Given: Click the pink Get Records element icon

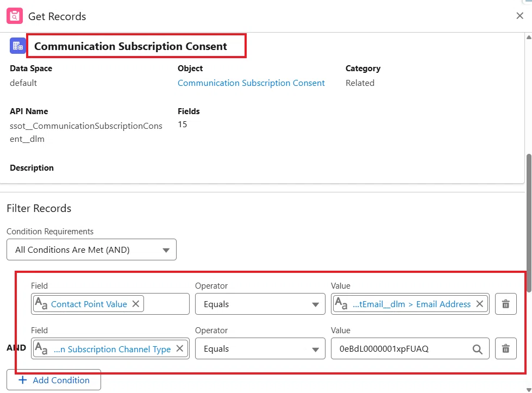Looking at the screenshot, I should 15,16.
